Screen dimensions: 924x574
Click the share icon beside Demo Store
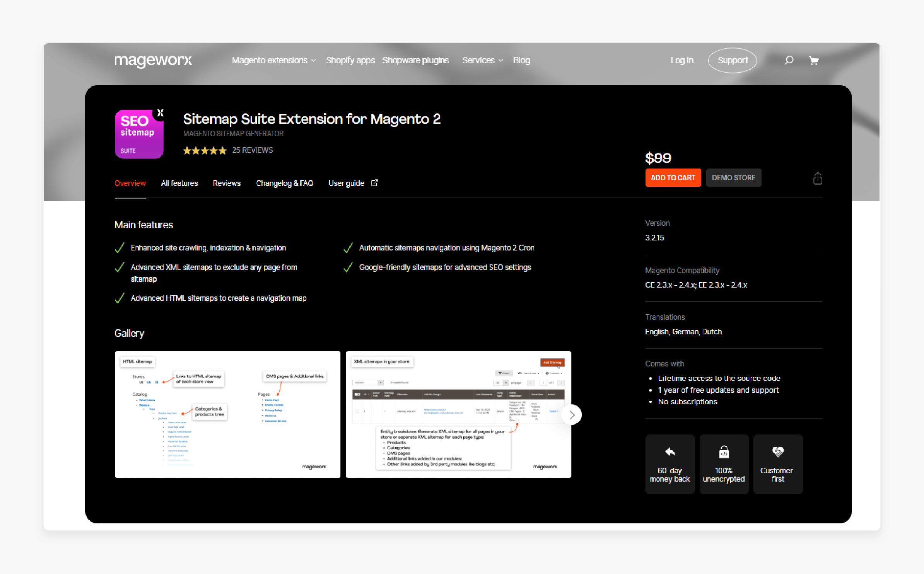coord(818,178)
